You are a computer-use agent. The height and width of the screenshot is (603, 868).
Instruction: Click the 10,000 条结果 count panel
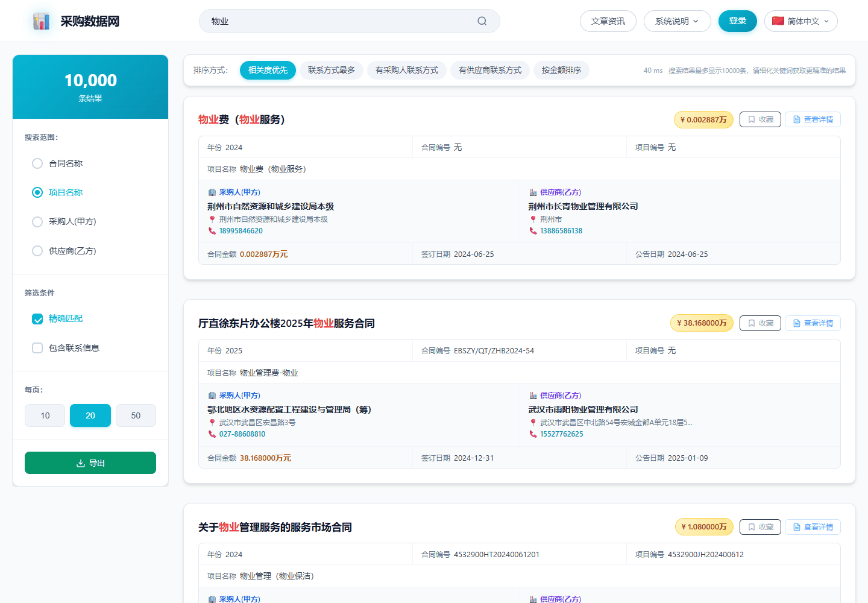pyautogui.click(x=90, y=87)
